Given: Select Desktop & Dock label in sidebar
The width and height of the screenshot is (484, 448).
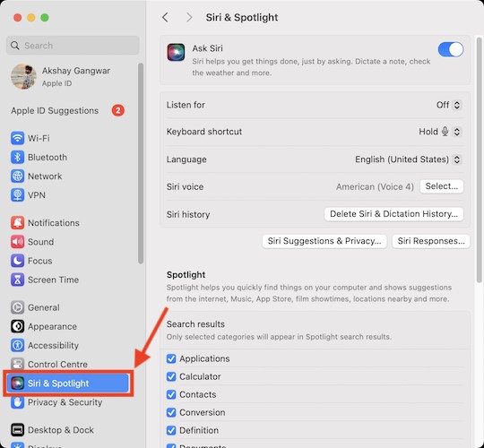Looking at the screenshot, I should (x=61, y=430).
